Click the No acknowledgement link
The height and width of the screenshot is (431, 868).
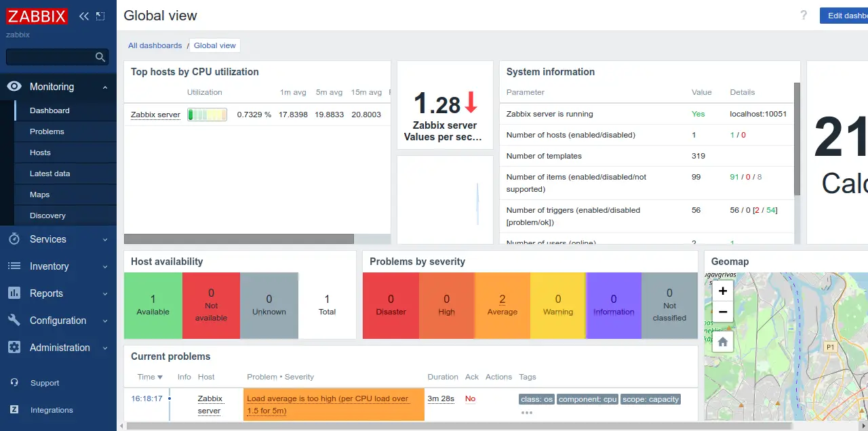click(470, 398)
